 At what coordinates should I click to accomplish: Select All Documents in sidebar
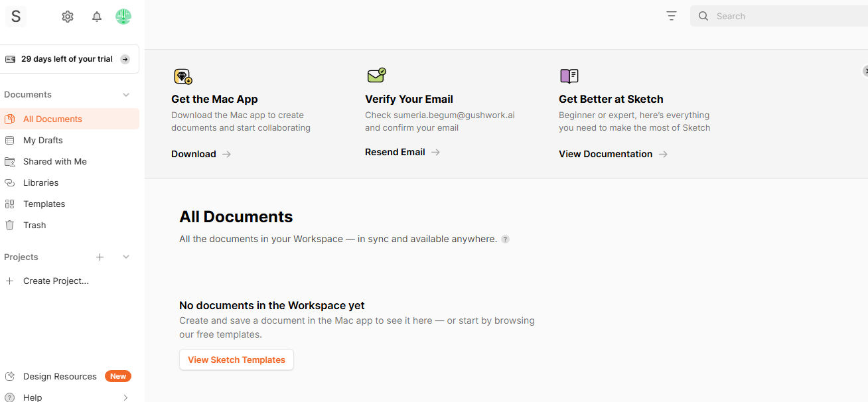click(x=70, y=119)
